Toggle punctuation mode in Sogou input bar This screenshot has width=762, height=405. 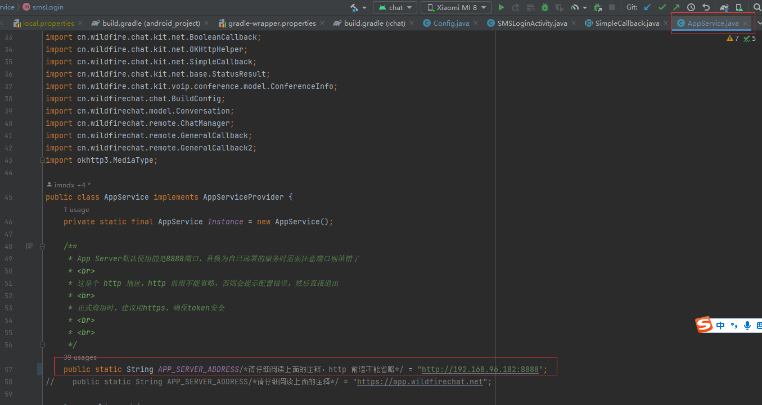pyautogui.click(x=734, y=325)
